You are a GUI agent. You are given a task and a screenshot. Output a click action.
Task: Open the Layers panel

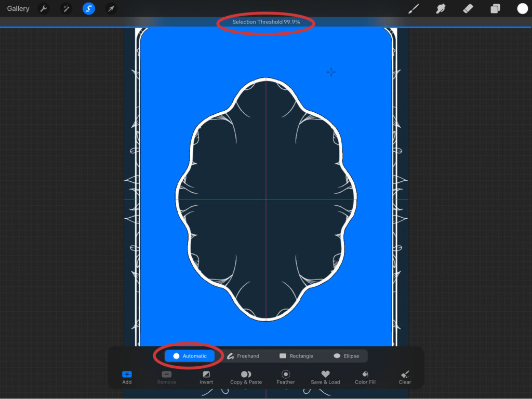(x=495, y=9)
